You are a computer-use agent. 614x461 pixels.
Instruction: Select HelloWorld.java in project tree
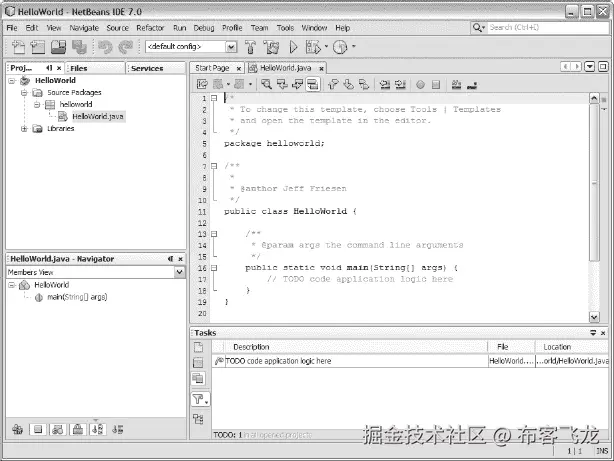point(98,116)
